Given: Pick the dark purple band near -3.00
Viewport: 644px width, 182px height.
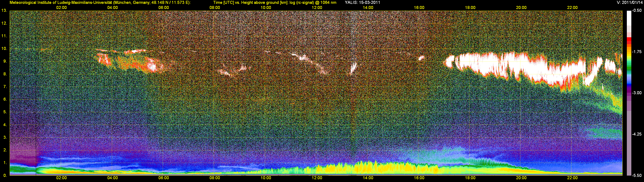Looking at the screenshot, I should point(629,92).
